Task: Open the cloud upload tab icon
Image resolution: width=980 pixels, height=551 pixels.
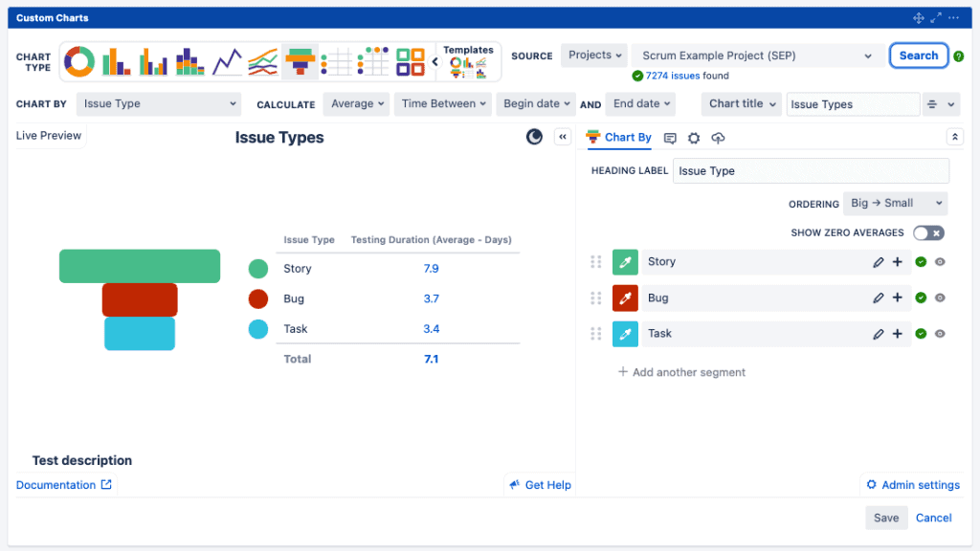Action: (718, 138)
